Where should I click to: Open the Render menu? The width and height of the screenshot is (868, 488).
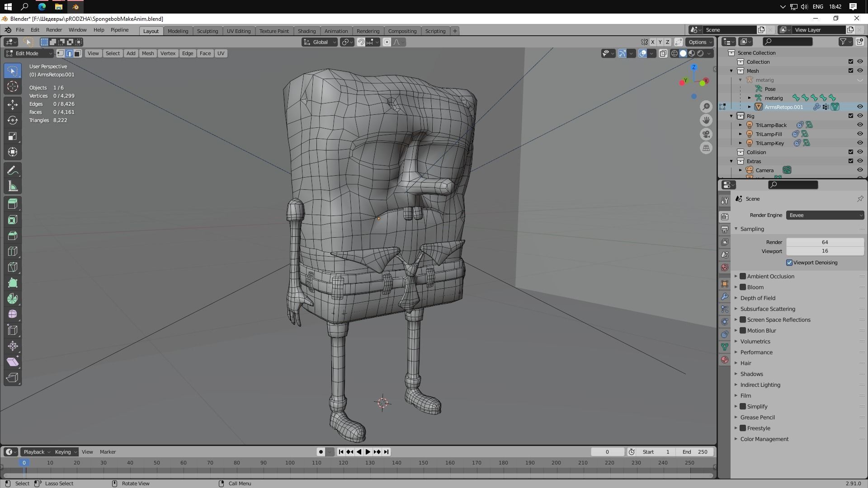54,30
